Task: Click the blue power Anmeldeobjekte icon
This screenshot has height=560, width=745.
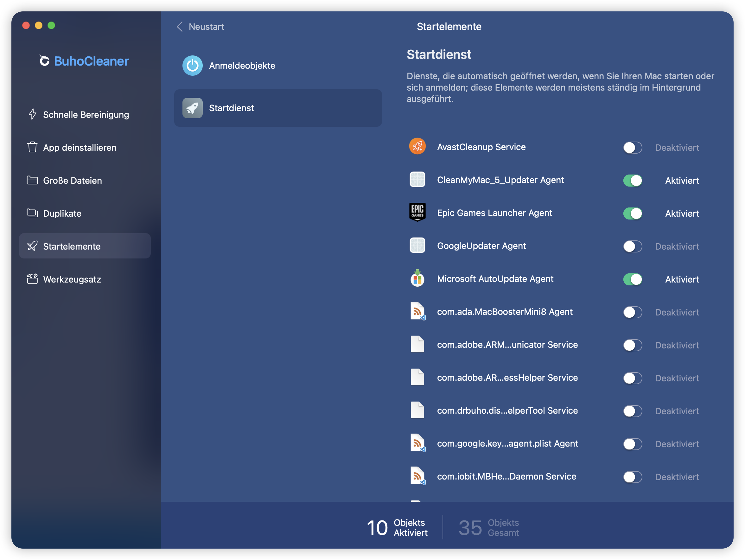Action: tap(193, 66)
